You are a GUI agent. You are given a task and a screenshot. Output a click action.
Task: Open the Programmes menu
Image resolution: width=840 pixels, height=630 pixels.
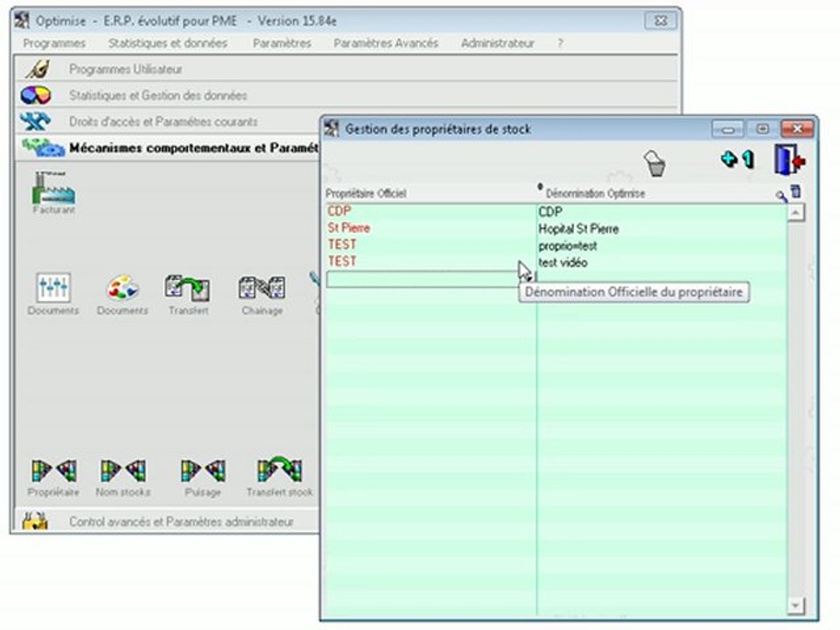pos(54,43)
